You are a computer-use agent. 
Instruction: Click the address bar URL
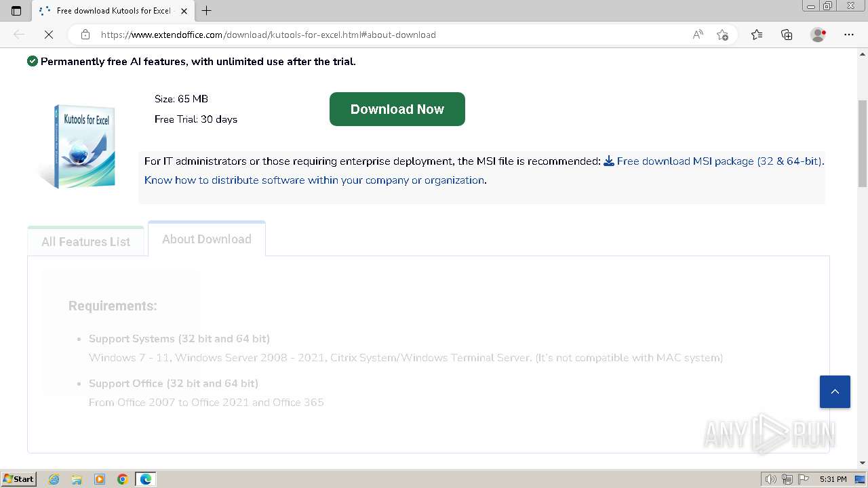[268, 35]
